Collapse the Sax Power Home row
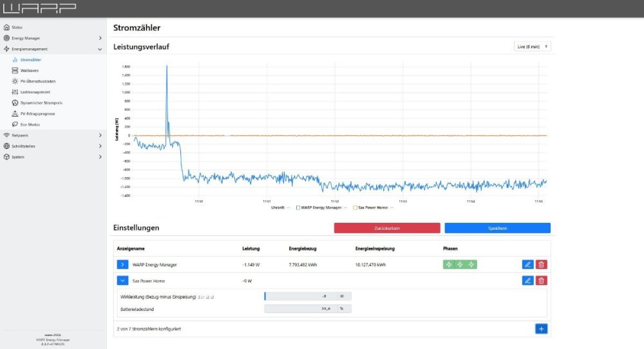The width and height of the screenshot is (644, 349). tap(122, 281)
